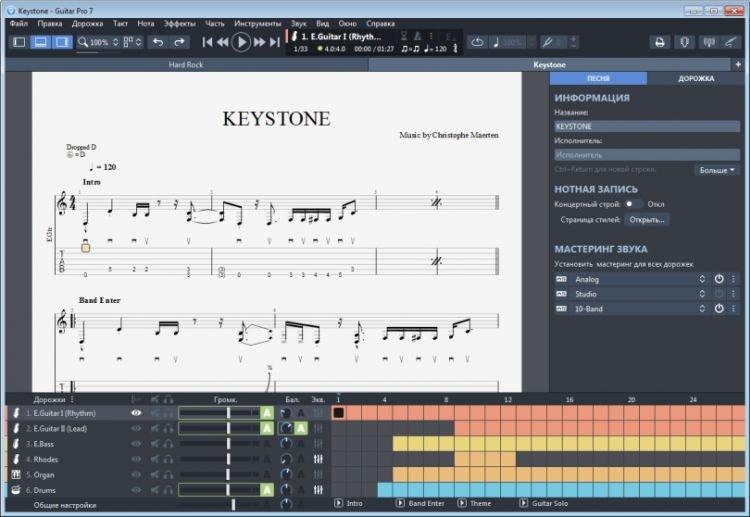This screenshot has height=517, width=750.
Task: Rewind to previous bar
Action: point(222,42)
